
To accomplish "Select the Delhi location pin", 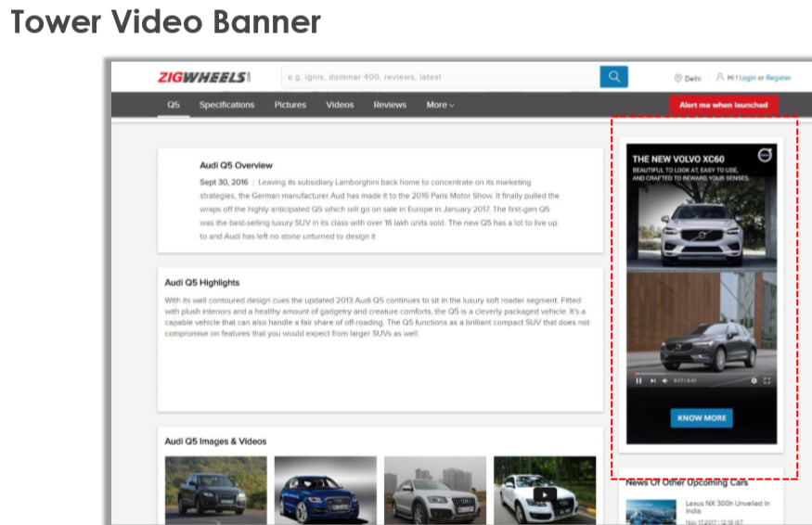I will tap(677, 78).
